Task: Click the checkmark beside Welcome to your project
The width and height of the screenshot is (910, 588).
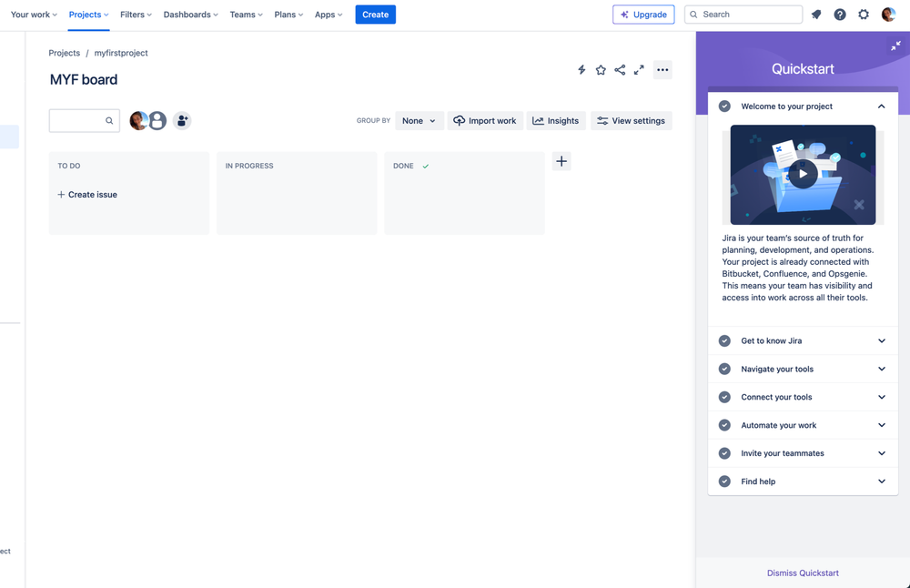Action: click(x=724, y=106)
